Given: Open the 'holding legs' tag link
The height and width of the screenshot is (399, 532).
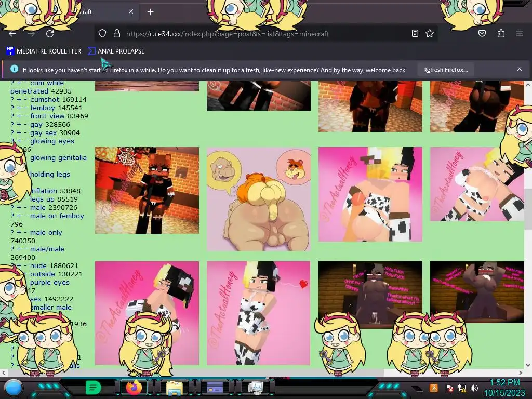Looking at the screenshot, I should 50,175.
